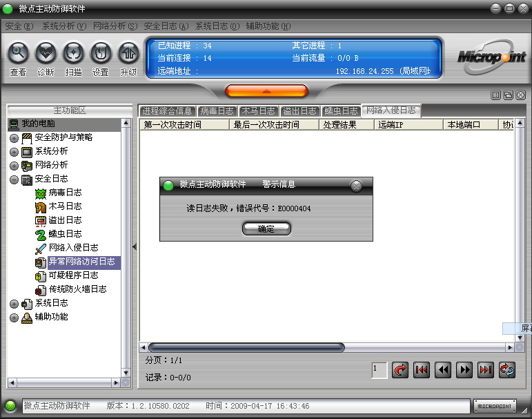Click the 辅助功能 tree icon

pos(27,318)
